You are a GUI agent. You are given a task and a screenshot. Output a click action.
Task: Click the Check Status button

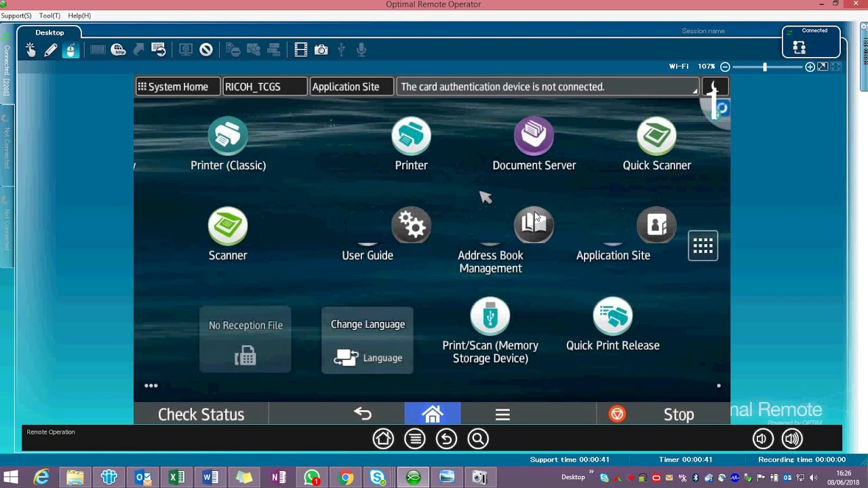pos(201,414)
